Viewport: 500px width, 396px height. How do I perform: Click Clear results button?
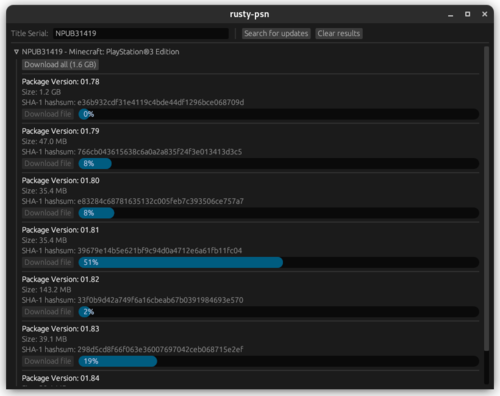(x=339, y=33)
